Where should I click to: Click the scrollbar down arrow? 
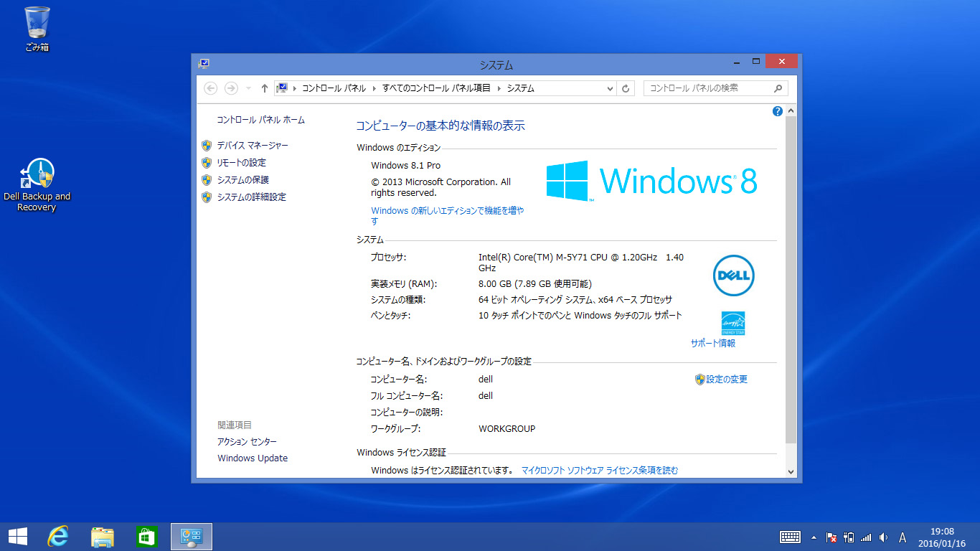(x=791, y=471)
